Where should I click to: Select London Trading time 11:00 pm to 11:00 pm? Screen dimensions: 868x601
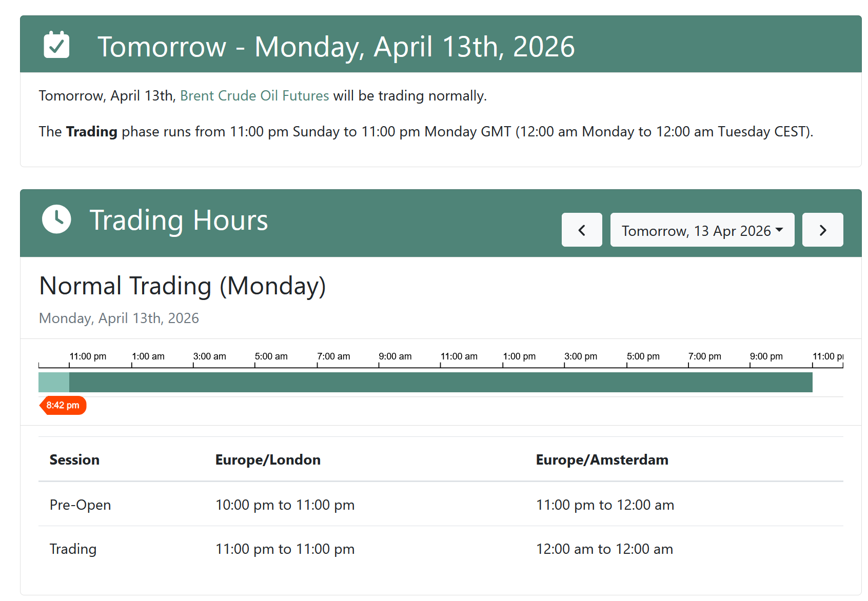(285, 549)
